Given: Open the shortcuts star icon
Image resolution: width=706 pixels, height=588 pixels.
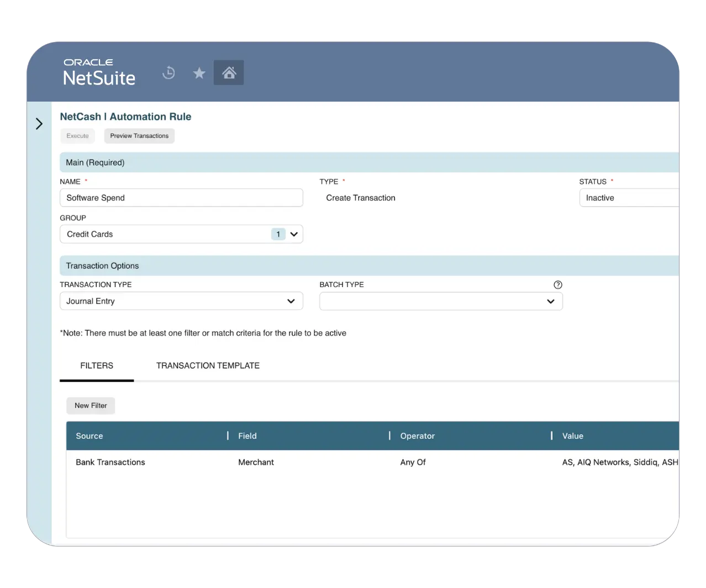Looking at the screenshot, I should tap(199, 72).
